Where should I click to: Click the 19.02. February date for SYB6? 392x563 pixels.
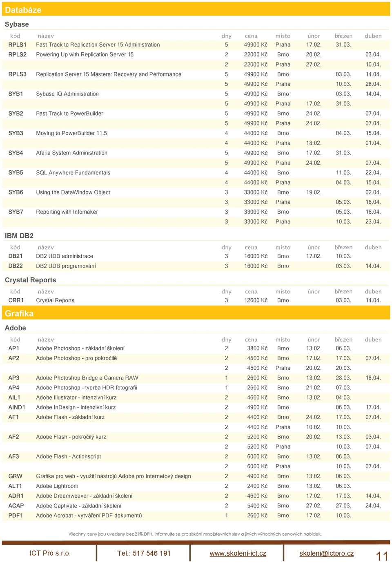[314, 192]
